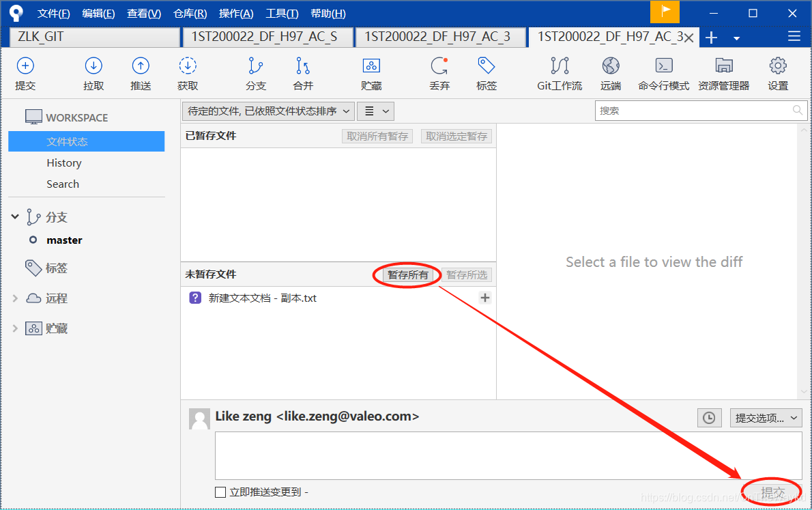Click the 取消所有暂存 button
812x510 pixels.
coord(377,137)
